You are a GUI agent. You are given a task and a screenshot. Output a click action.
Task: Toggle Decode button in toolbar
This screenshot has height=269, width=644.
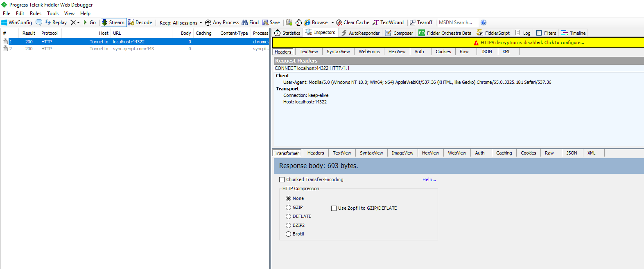click(x=140, y=22)
